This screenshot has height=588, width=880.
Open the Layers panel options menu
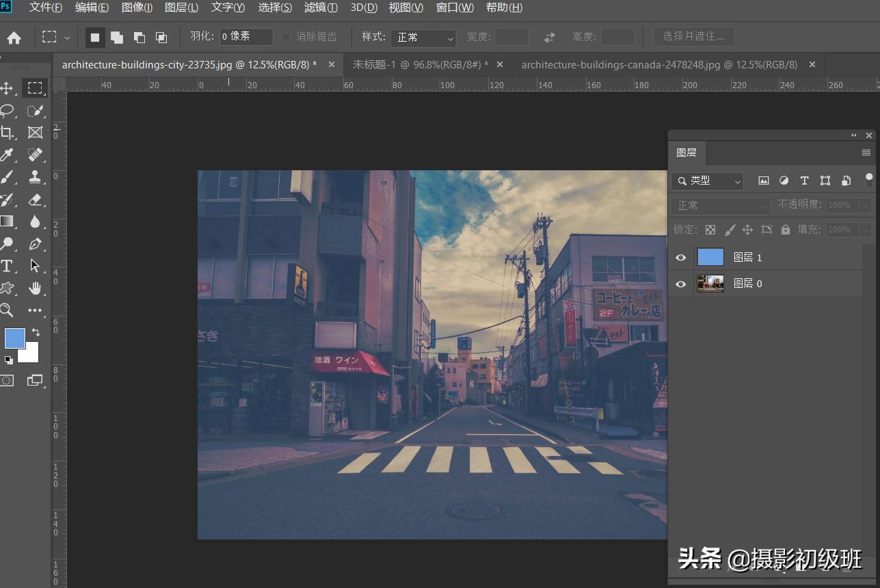[x=866, y=152]
